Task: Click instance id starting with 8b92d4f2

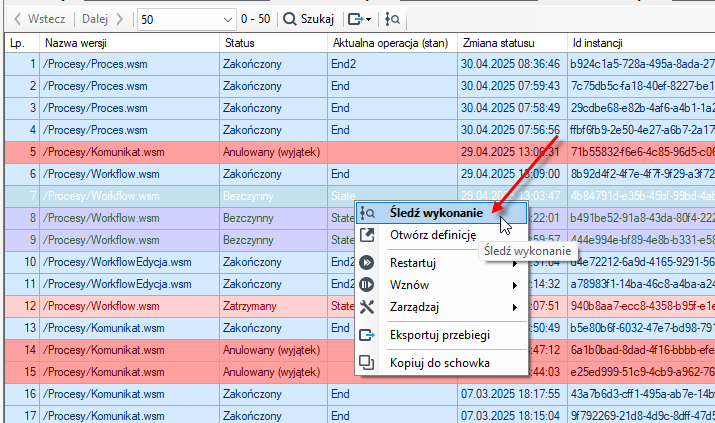Action: pos(642,174)
